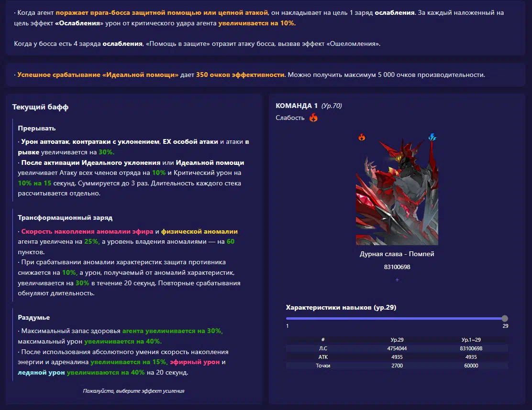Click the АТК value 4935 under Ур.1~29
Image resolution: width=532 pixels, height=410 pixels.
471,357
